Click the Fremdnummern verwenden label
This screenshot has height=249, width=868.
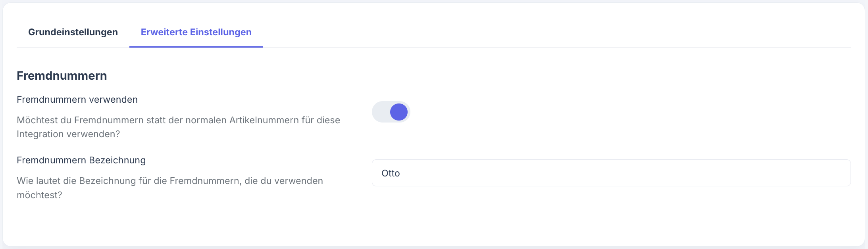[77, 99]
